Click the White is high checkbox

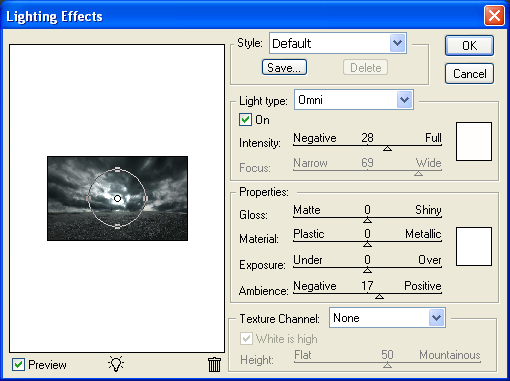tap(246, 339)
